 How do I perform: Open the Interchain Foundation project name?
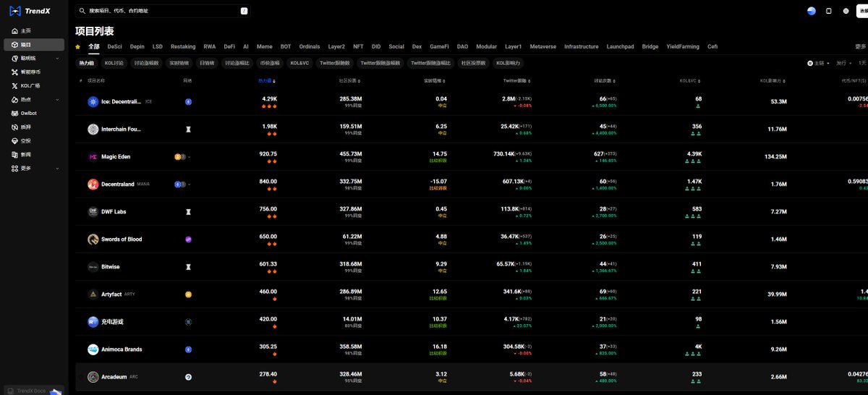point(122,129)
